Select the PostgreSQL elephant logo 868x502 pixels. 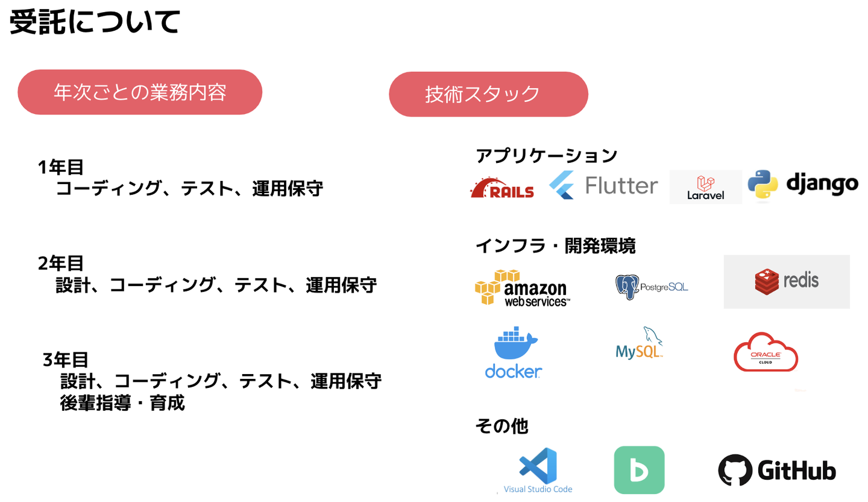[651, 287]
